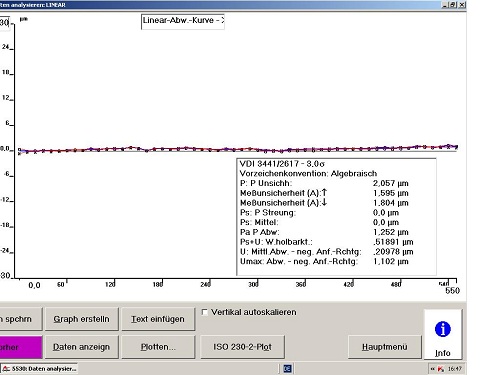This screenshot has width=500, height=375.
Task: Click the spchrn save button
Action: tap(21, 319)
